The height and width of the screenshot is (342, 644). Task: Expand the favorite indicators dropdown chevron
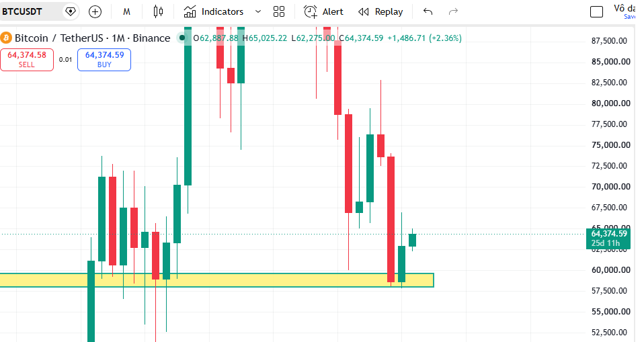tap(258, 11)
